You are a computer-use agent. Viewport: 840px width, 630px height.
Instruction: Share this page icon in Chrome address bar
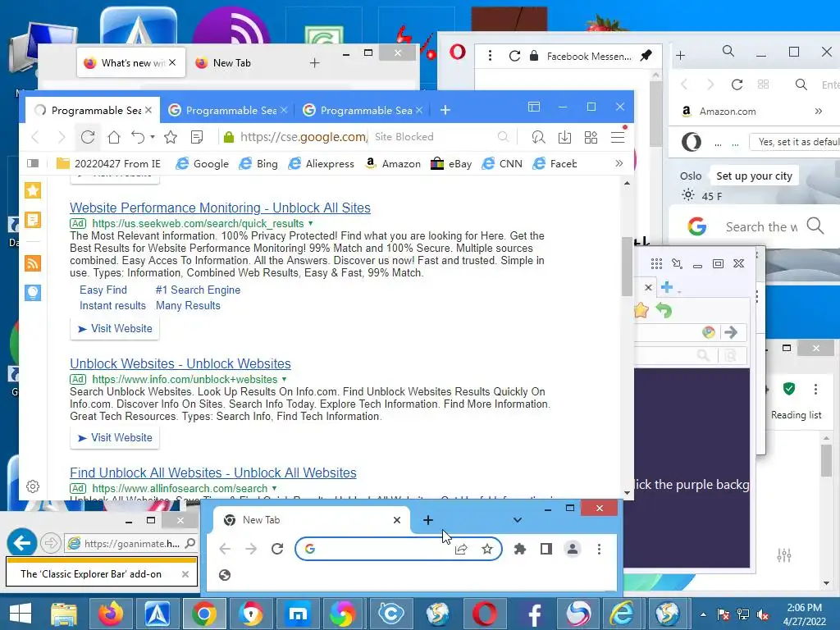[x=461, y=549]
